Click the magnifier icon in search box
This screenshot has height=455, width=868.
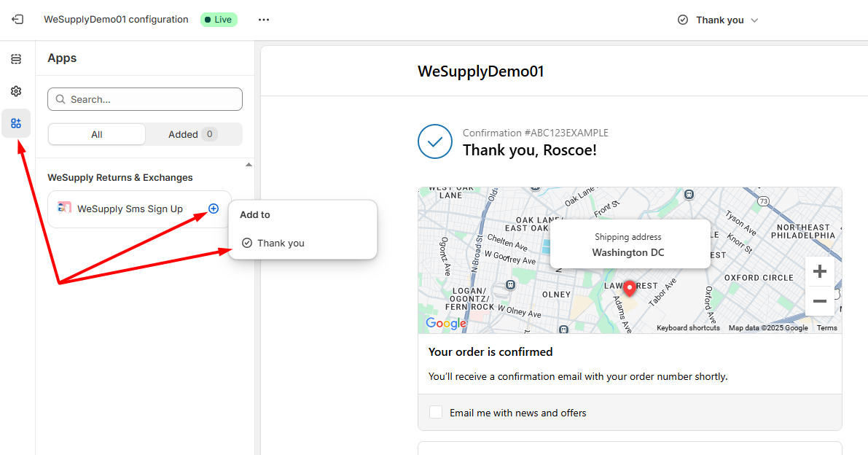point(60,100)
